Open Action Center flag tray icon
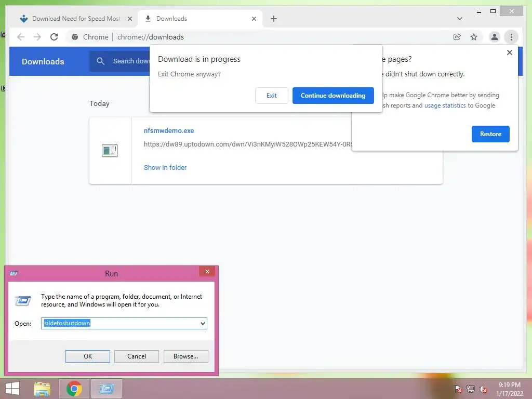 pyautogui.click(x=458, y=389)
